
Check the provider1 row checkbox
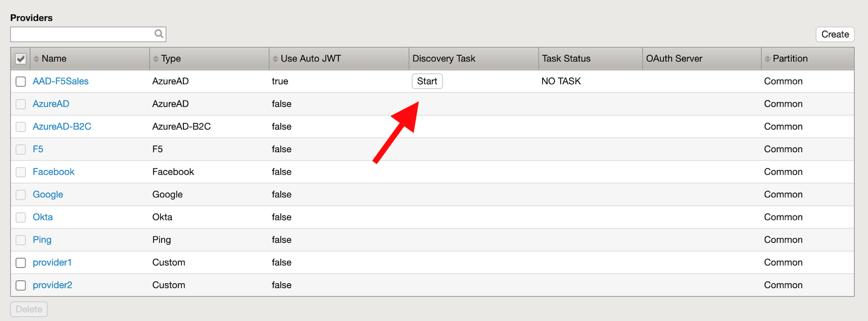point(21,263)
